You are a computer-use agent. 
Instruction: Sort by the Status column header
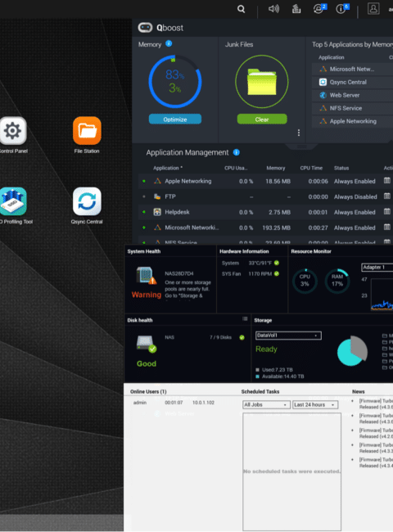[x=341, y=168]
